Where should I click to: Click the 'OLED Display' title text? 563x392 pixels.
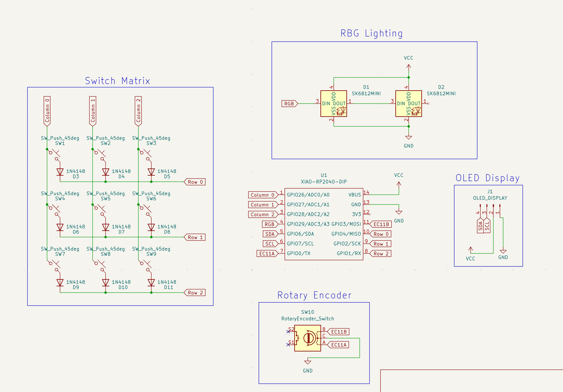pos(487,178)
